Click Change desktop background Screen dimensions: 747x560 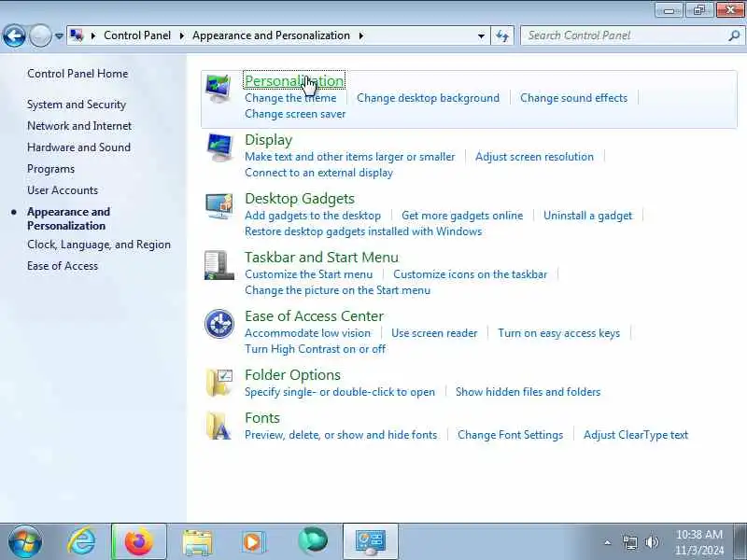[x=428, y=98]
